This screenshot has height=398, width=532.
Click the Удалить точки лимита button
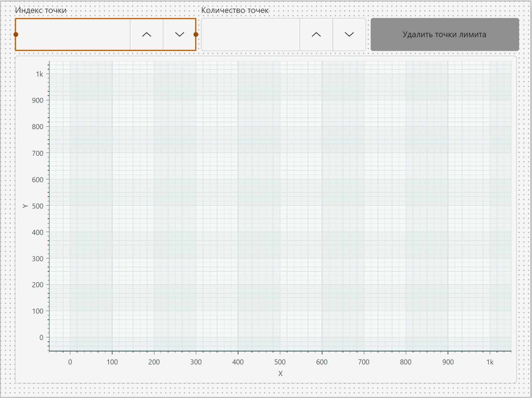coord(445,35)
